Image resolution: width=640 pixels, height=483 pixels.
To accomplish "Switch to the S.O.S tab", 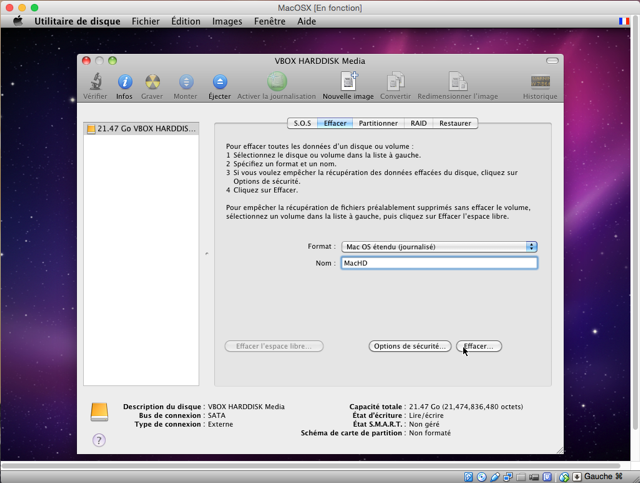I will 302,123.
